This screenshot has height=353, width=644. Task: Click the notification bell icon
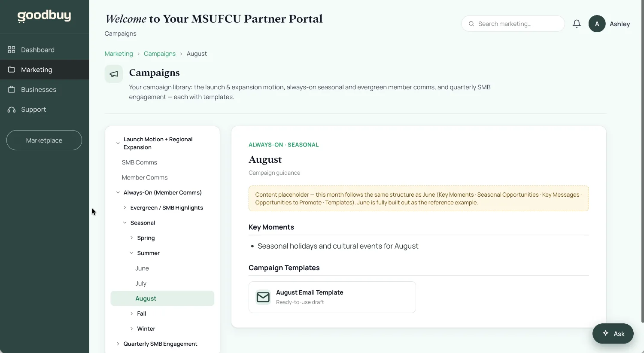point(577,24)
